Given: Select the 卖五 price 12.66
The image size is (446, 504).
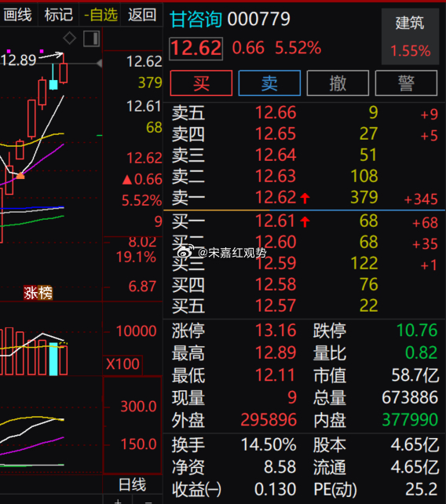Looking at the screenshot, I should [x=276, y=113].
